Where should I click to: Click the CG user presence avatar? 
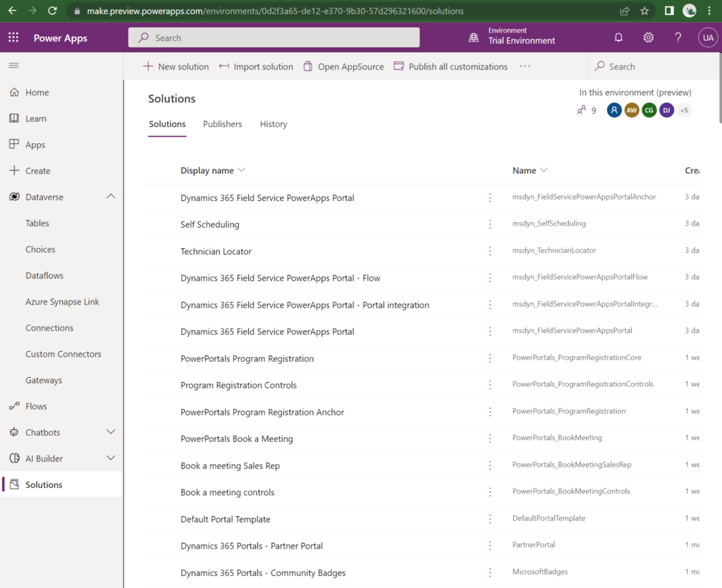pos(649,110)
